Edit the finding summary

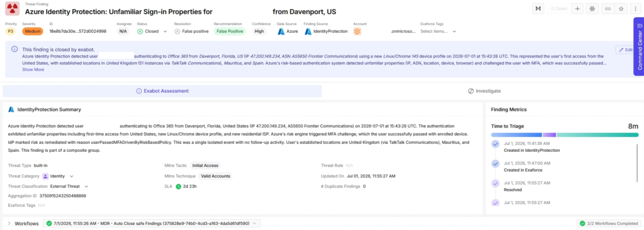point(625,49)
